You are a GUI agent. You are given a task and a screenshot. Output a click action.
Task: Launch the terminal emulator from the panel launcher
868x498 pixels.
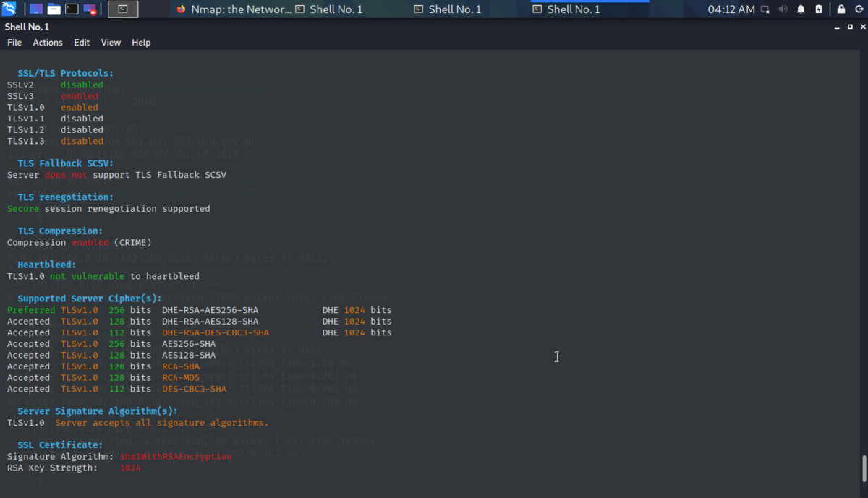coord(72,9)
